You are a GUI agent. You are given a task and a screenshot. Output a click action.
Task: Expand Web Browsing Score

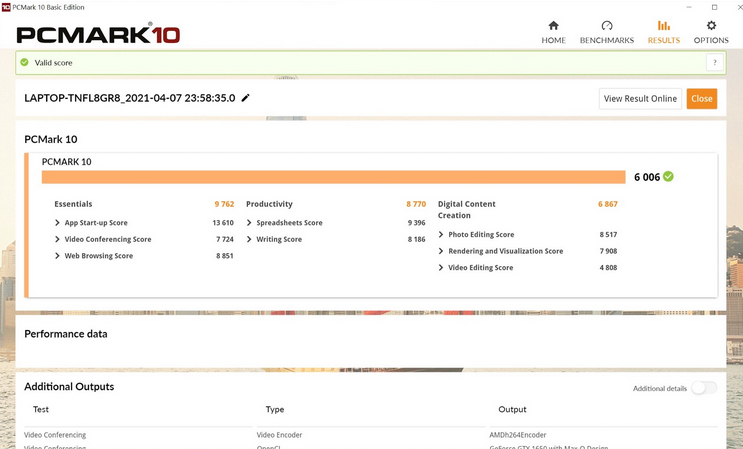[58, 256]
